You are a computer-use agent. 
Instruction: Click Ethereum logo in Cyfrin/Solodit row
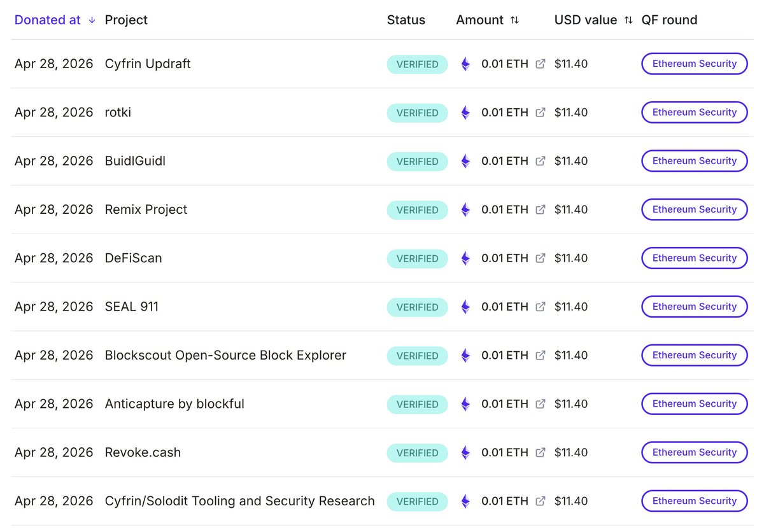(465, 501)
